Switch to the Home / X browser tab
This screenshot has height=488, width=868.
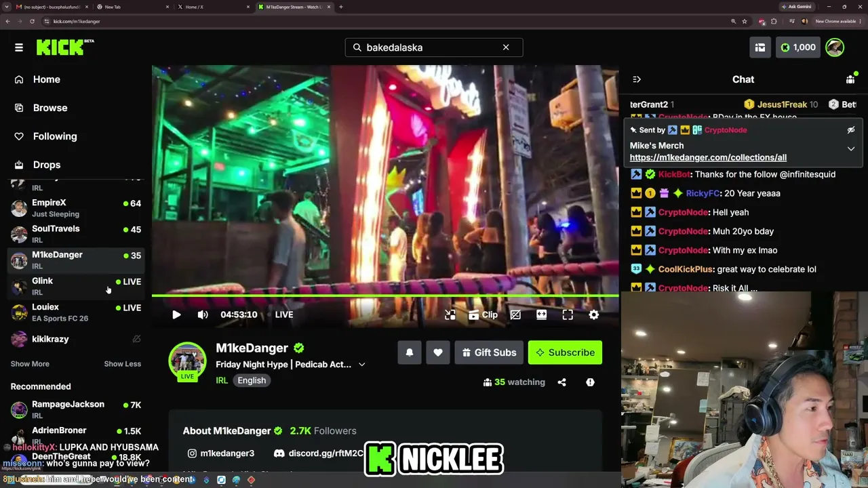[x=213, y=7]
